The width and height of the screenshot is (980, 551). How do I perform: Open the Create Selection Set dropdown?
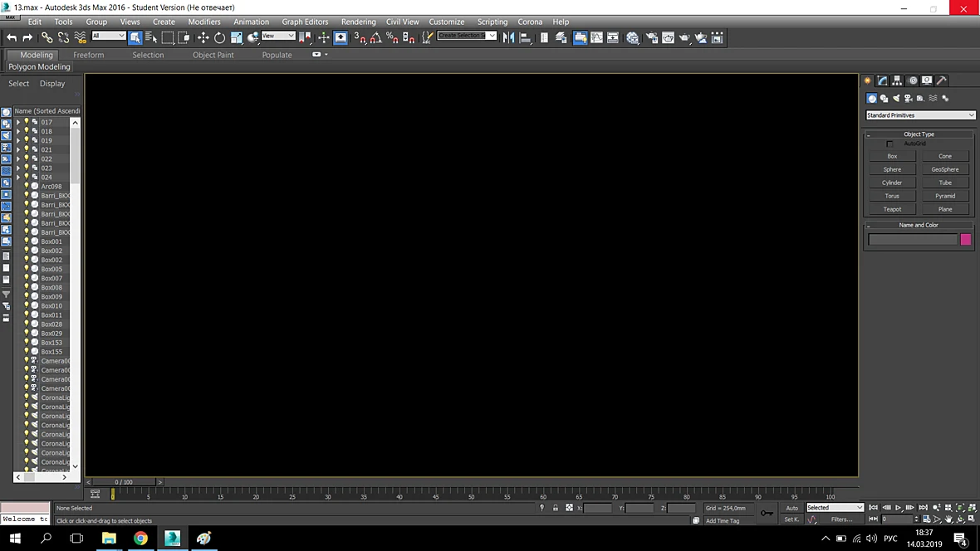[x=467, y=36]
